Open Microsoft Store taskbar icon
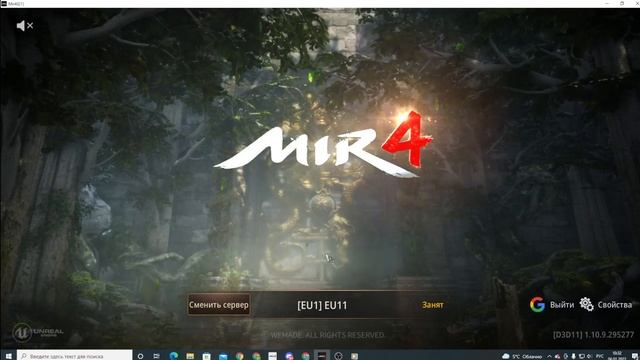 click(206, 356)
